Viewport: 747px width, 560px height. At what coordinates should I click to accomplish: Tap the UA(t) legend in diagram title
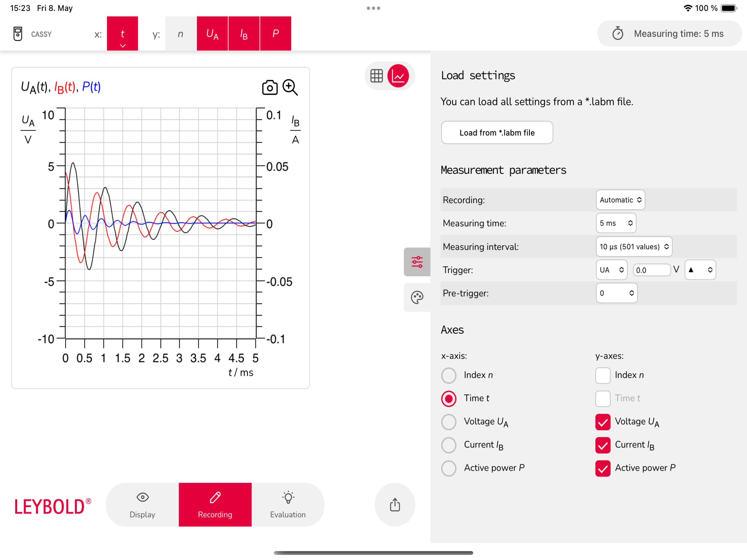tap(35, 87)
